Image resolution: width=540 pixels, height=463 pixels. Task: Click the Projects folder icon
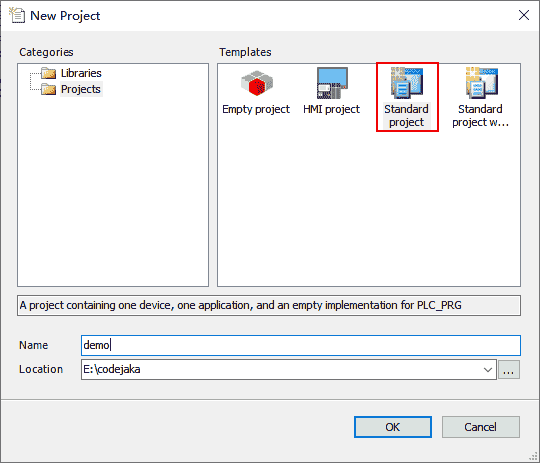click(x=48, y=89)
